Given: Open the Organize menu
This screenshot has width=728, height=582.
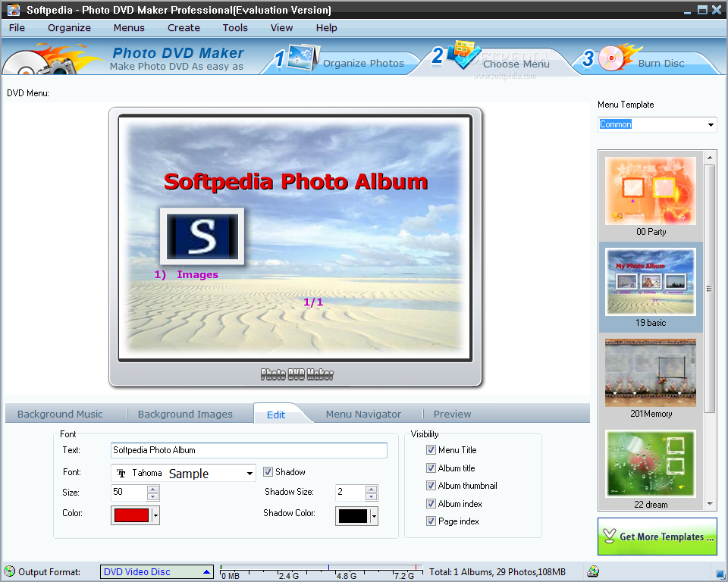Looking at the screenshot, I should [69, 28].
